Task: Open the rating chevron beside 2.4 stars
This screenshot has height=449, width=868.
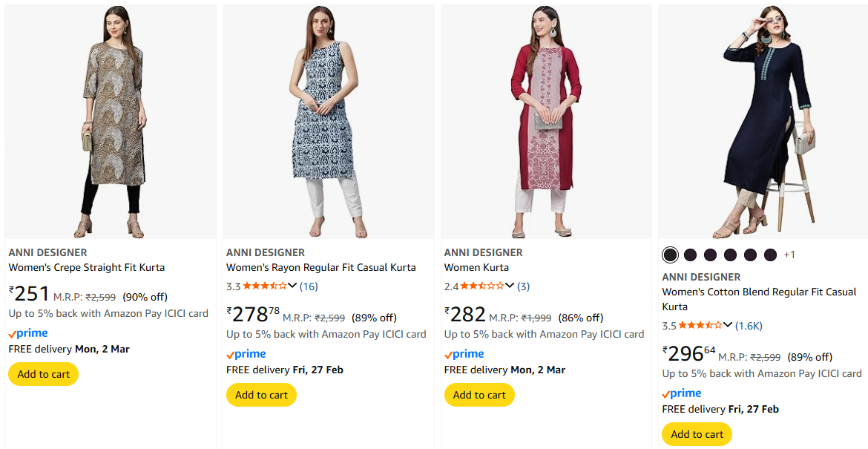Action: pyautogui.click(x=510, y=286)
